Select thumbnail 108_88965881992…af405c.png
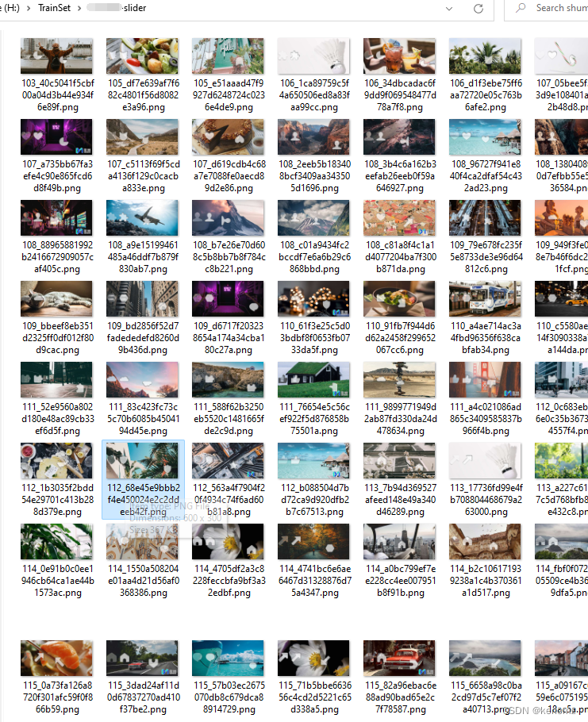The width and height of the screenshot is (588, 722). [x=56, y=218]
